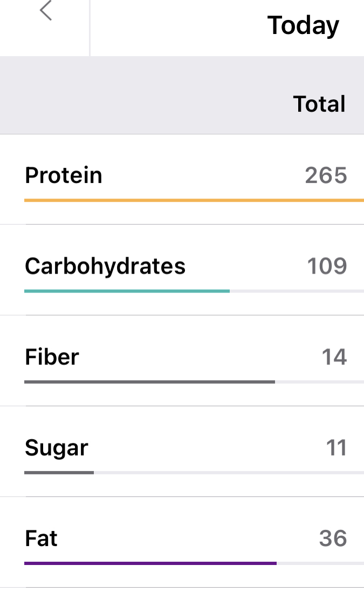This screenshot has width=364, height=599.
Task: Tap the Carbohydrates total value 109
Action: 327,266
